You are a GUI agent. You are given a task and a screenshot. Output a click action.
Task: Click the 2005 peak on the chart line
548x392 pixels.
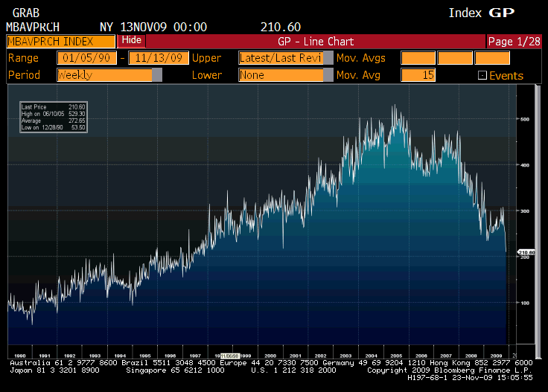pyautogui.click(x=395, y=106)
